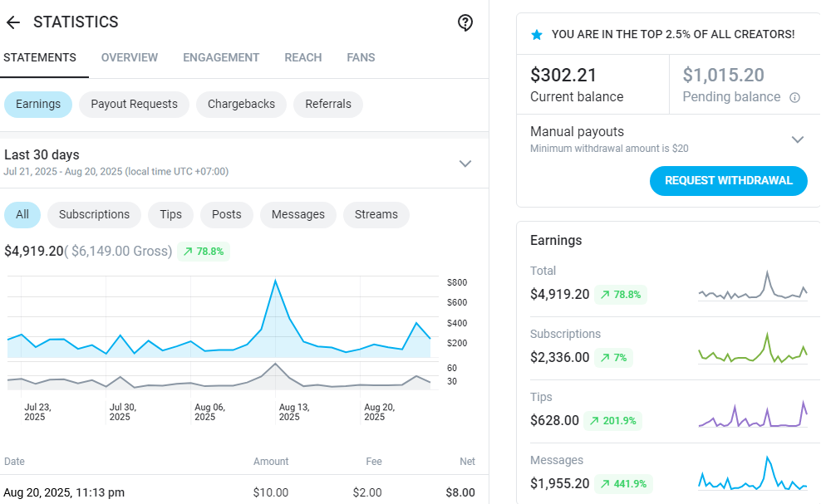Click the blue star icon in banner

coord(537,35)
